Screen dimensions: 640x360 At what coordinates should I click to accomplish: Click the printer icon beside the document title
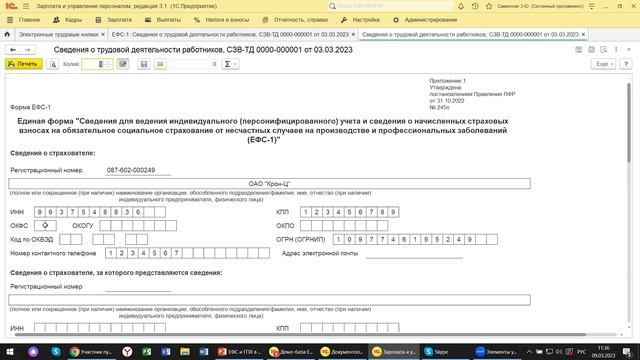(x=591, y=50)
